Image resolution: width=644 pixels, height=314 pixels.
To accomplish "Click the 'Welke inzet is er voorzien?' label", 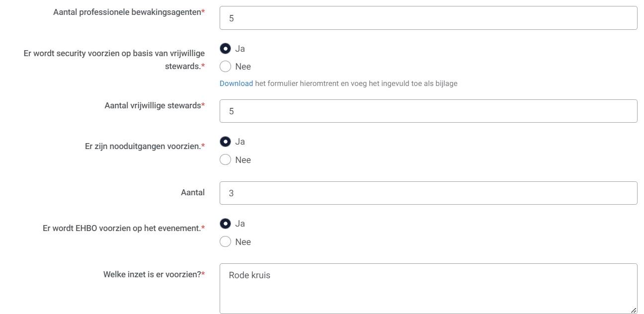I will 152,274.
